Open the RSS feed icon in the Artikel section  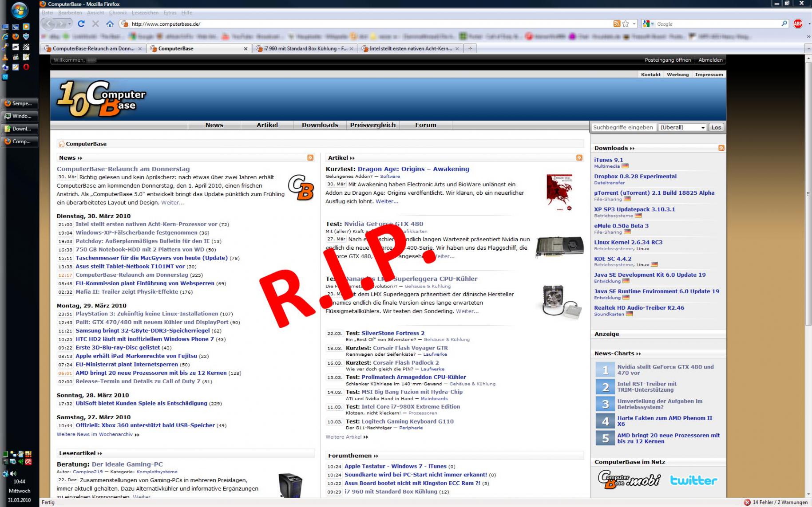[579, 157]
